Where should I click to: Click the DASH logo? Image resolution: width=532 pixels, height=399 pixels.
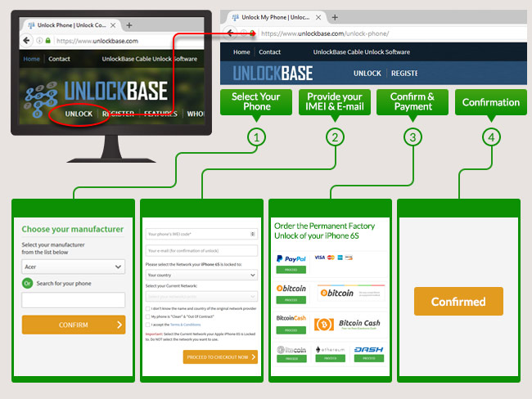click(369, 349)
